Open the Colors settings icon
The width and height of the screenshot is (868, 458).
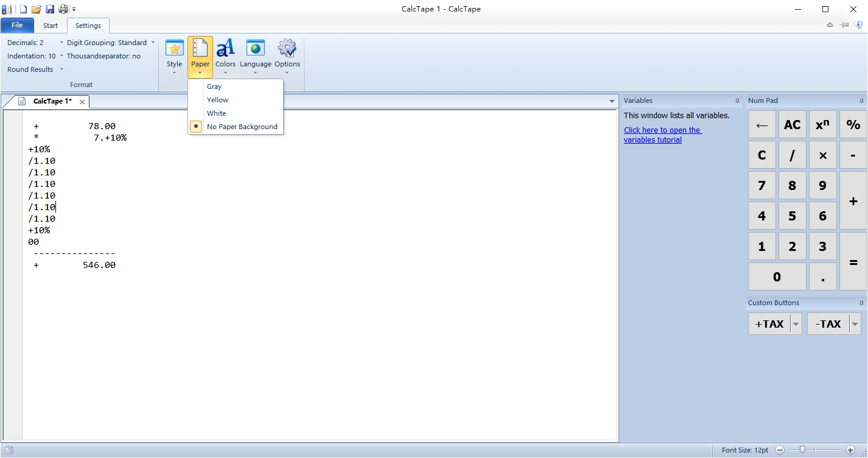(225, 49)
